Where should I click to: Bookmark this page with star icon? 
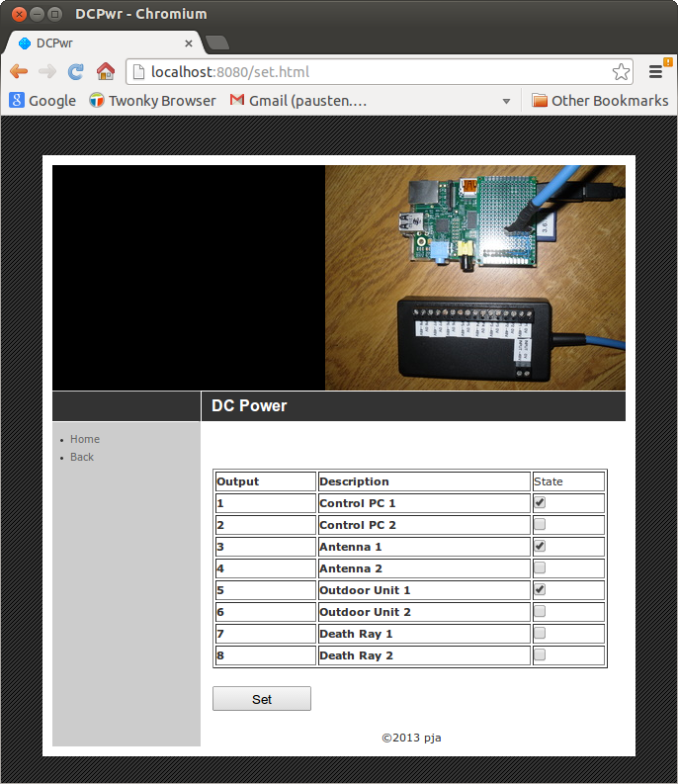pos(621,72)
